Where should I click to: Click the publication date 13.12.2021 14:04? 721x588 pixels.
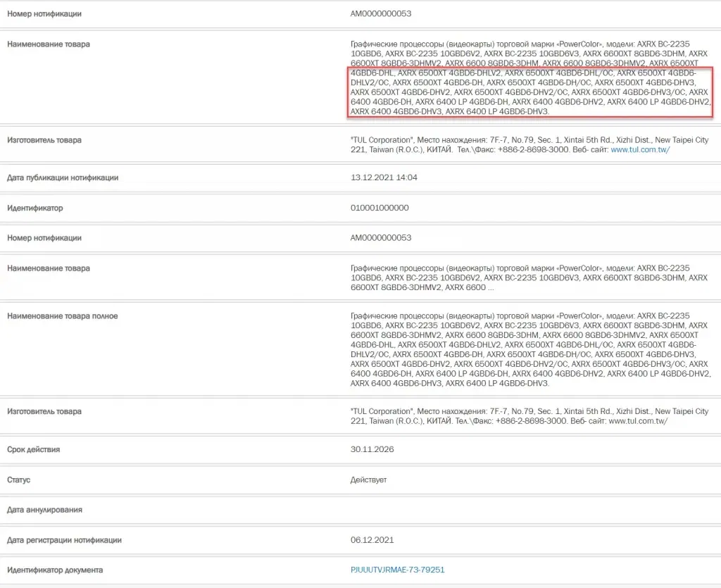click(x=384, y=177)
